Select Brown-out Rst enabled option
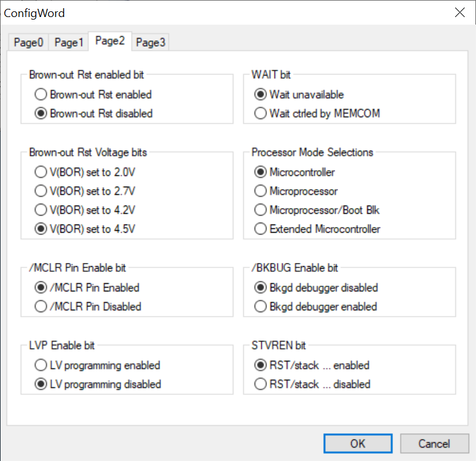This screenshot has width=476, height=461. pyautogui.click(x=93, y=95)
